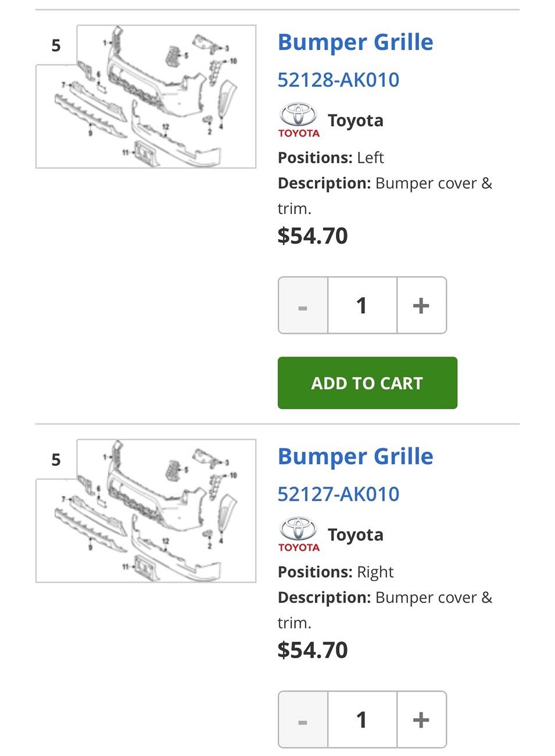Click diagram reference number 5 beside Right grille
Screen dimensions: 555x756
(56, 459)
